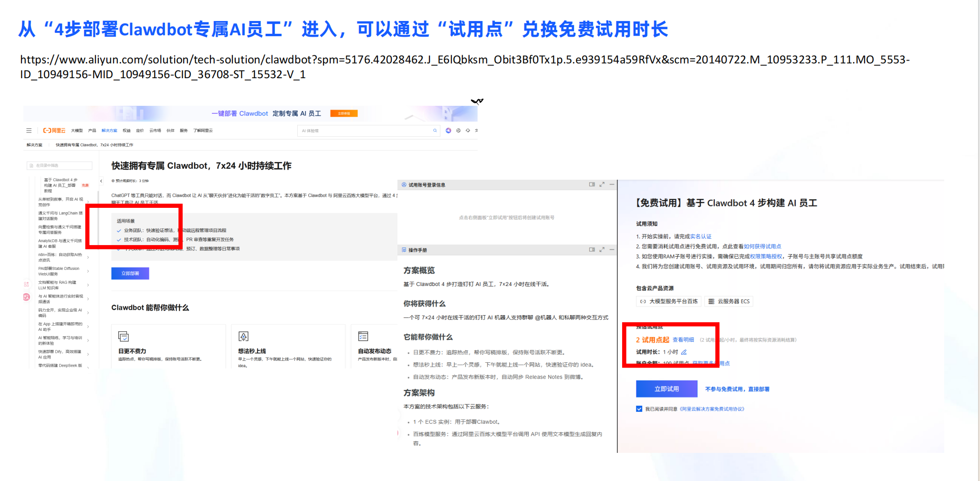Expand the 操作手册 panel fullscreen
The width and height of the screenshot is (980, 481).
pos(602,249)
